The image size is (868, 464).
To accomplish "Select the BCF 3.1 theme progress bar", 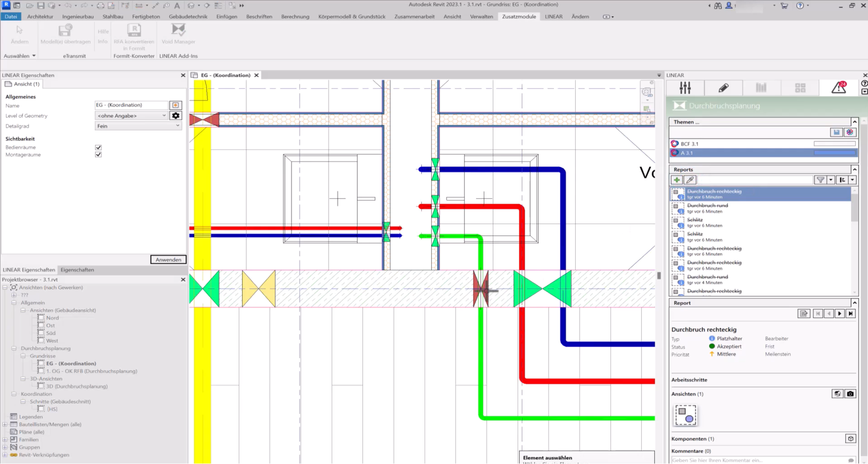I will point(834,144).
